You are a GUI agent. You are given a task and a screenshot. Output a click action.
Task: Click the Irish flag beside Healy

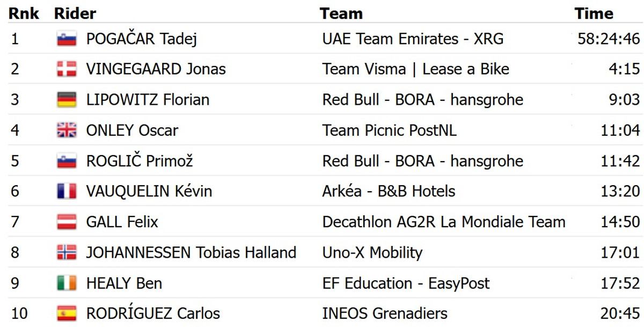point(67,283)
